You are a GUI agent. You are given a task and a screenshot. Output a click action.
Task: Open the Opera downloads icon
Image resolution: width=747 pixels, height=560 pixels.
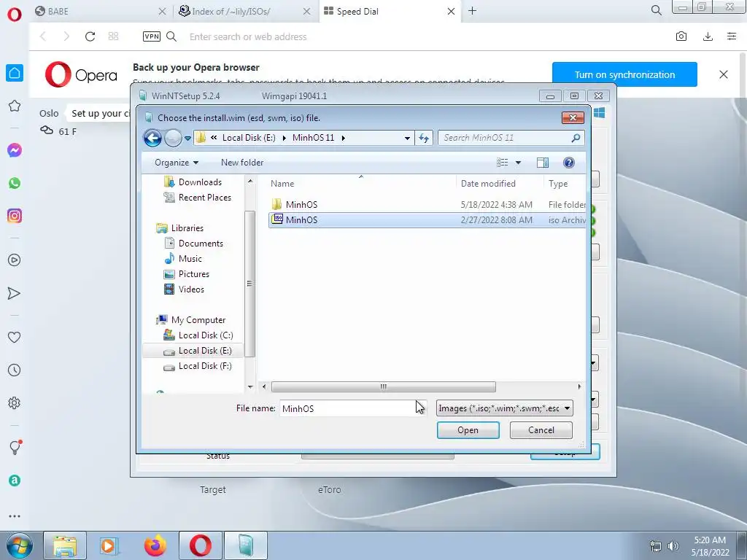coord(708,36)
